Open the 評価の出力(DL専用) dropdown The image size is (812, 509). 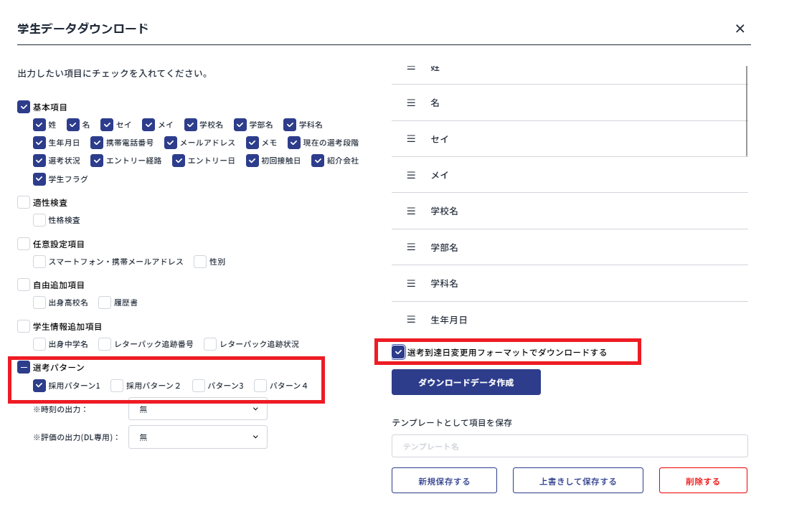click(x=197, y=437)
